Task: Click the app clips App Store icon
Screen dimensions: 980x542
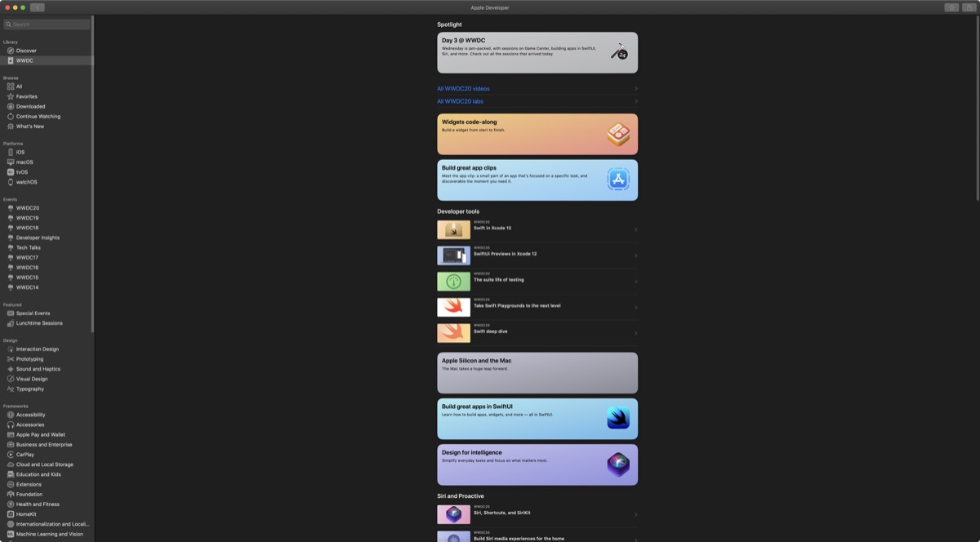Action: (x=618, y=180)
